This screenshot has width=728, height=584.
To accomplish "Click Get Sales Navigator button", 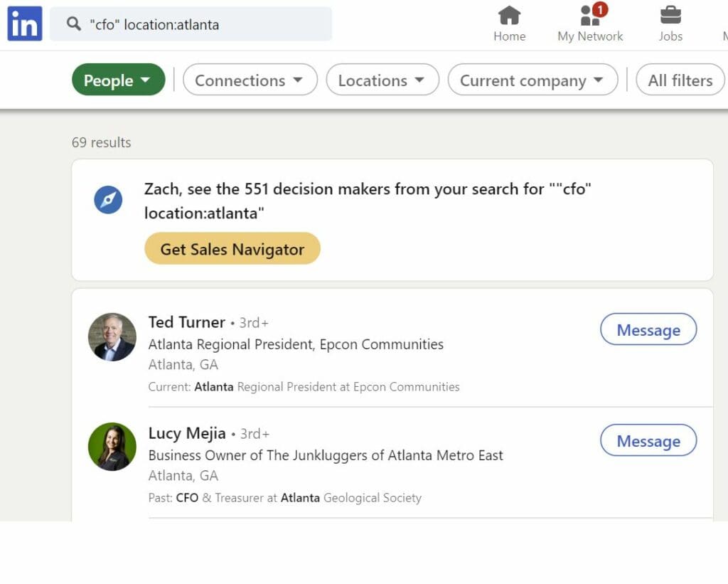I will click(232, 248).
